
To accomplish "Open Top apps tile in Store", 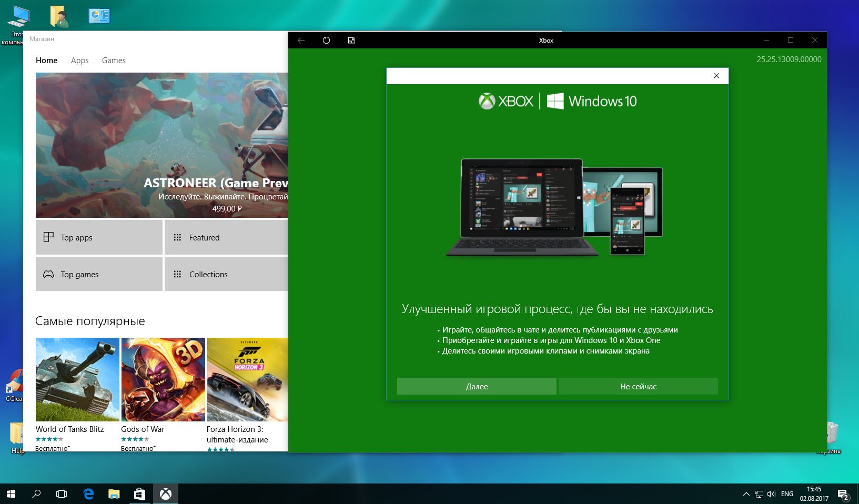I will pyautogui.click(x=99, y=237).
